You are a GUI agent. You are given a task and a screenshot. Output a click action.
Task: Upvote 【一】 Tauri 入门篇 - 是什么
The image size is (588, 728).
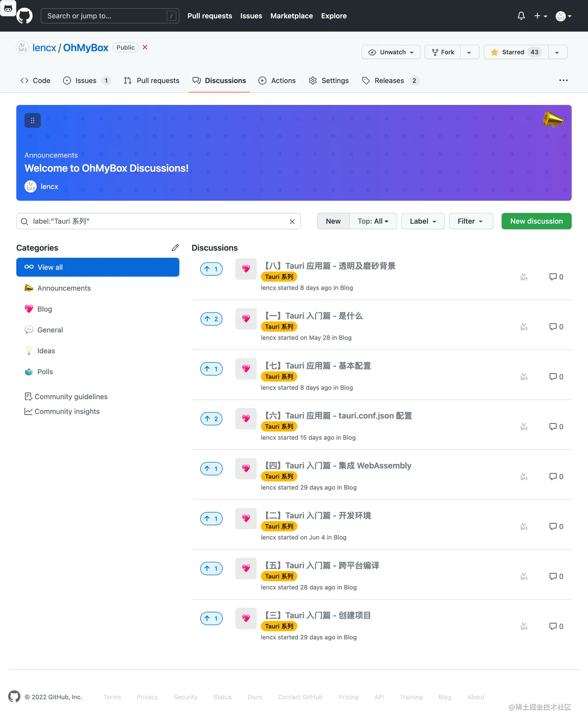(x=212, y=319)
